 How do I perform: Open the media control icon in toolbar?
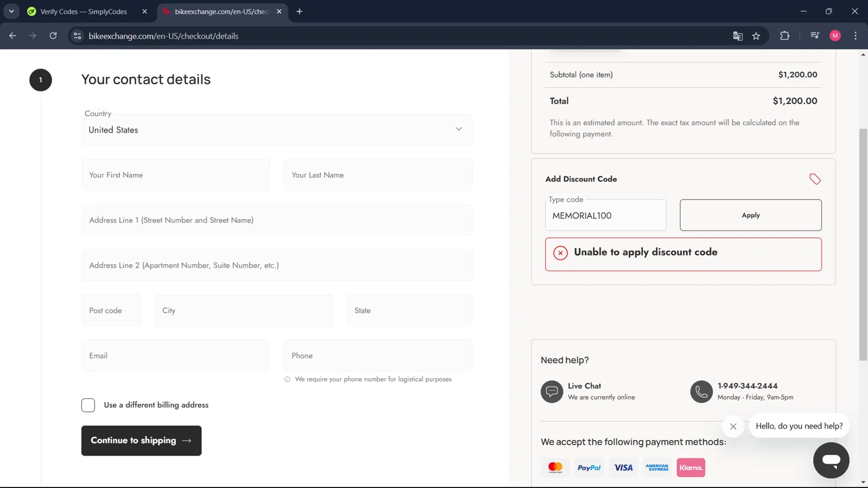click(815, 36)
